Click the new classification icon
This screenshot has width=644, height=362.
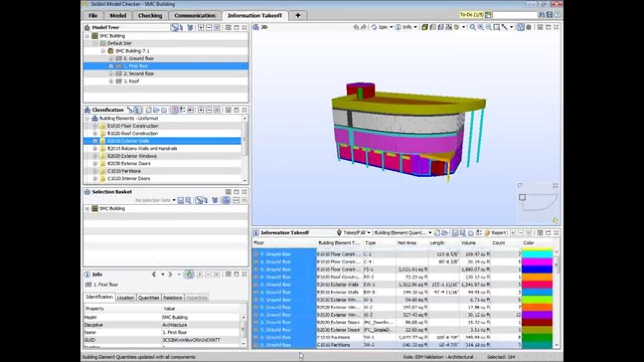(148, 110)
